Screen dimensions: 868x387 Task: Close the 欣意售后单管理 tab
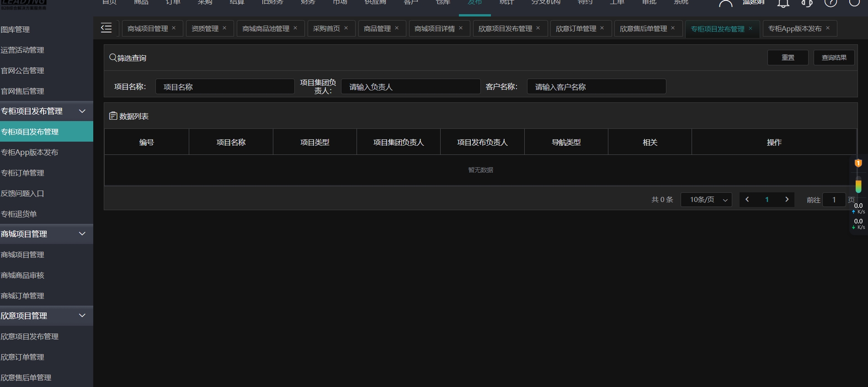coord(673,28)
